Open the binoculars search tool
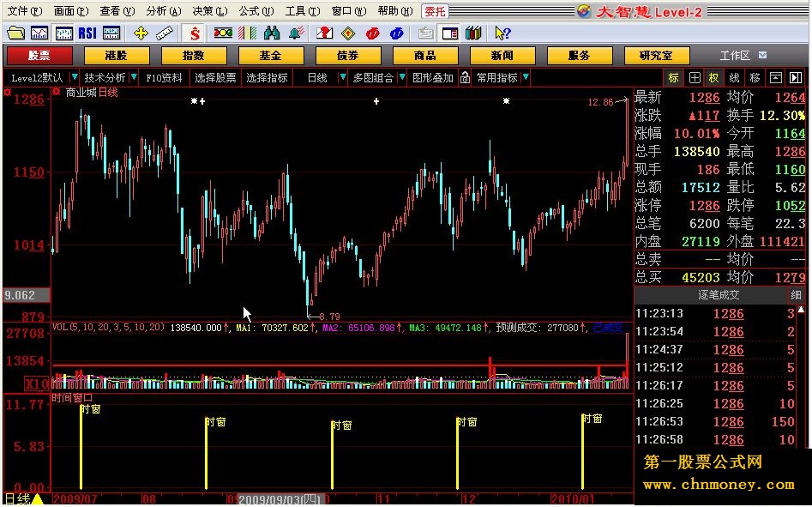Viewport: 812px width, 507px height. click(x=272, y=33)
